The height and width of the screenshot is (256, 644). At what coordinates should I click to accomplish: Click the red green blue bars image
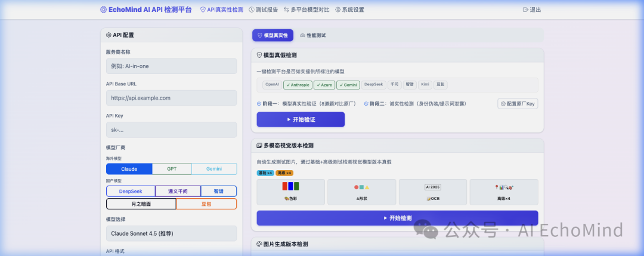[x=290, y=186]
